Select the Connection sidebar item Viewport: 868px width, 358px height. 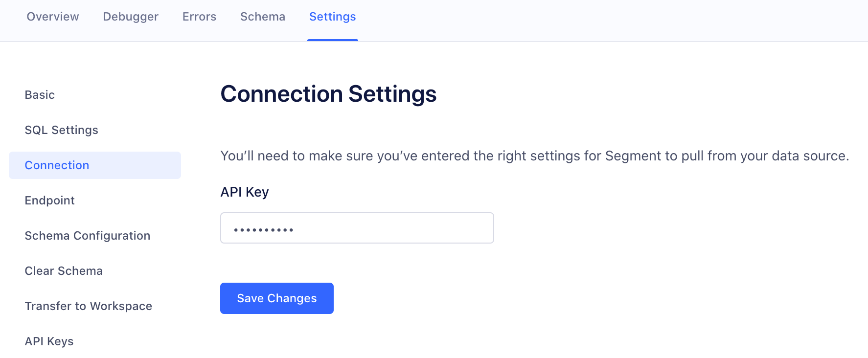coord(57,165)
